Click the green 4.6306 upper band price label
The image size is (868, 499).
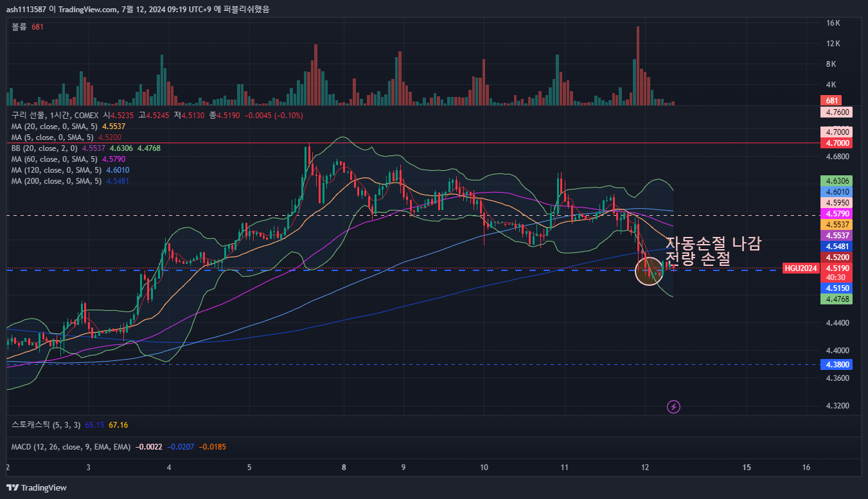(x=837, y=181)
